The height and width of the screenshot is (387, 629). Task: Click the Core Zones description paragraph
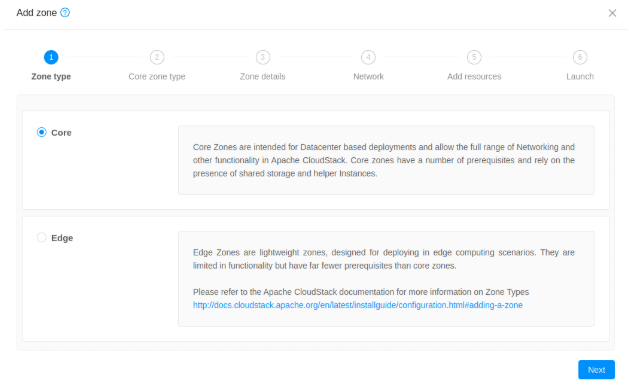pos(383,160)
